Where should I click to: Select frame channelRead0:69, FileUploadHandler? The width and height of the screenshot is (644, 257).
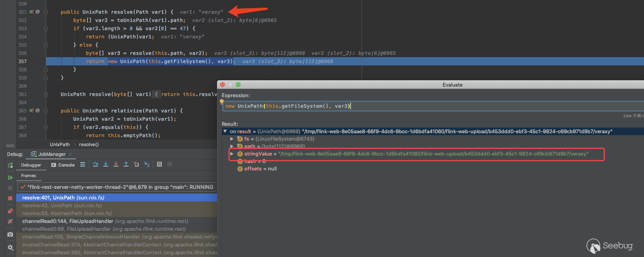117,229
